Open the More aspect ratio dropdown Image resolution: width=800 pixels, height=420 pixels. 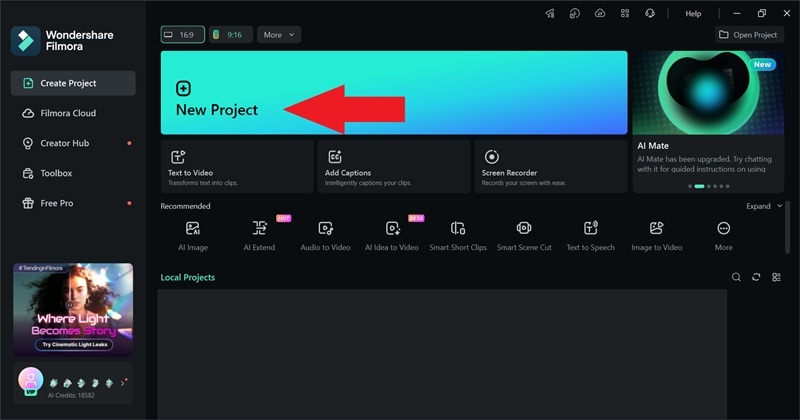pos(279,35)
